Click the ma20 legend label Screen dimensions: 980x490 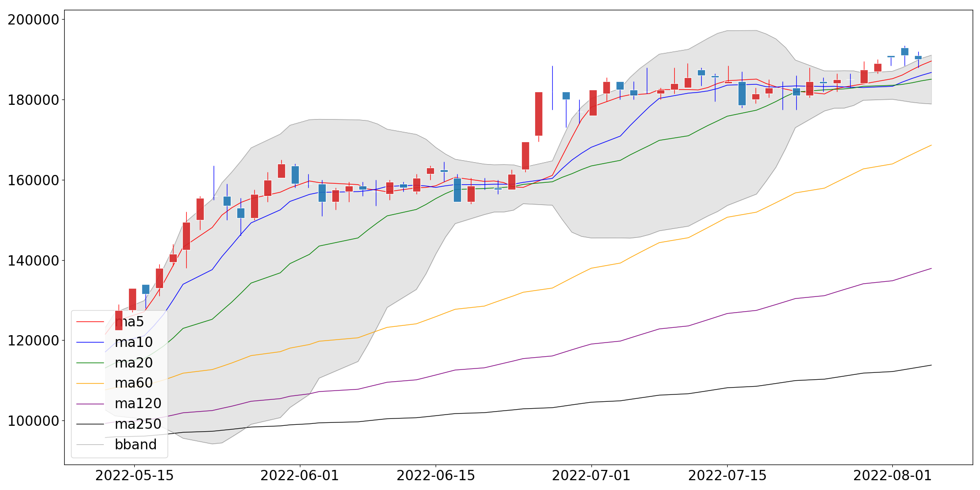pos(134,363)
